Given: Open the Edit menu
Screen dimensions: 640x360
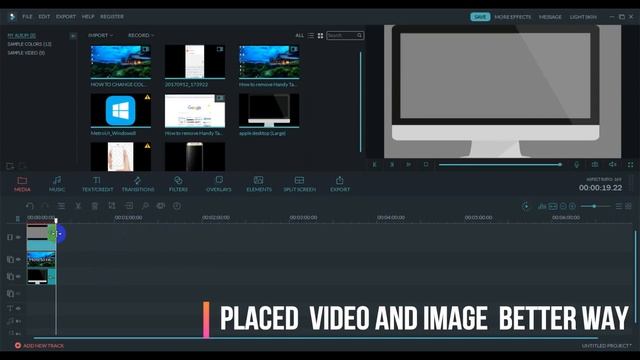Looking at the screenshot, I should pyautogui.click(x=44, y=17).
